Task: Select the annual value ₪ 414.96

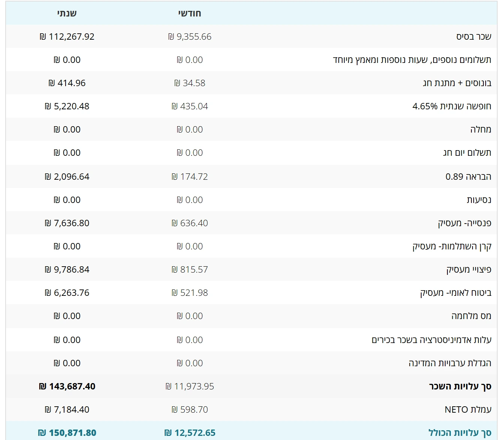Action: point(67,83)
